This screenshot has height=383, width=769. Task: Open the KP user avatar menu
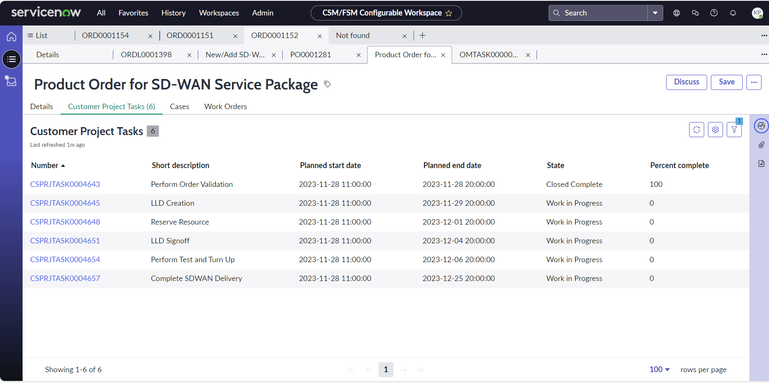tap(757, 13)
